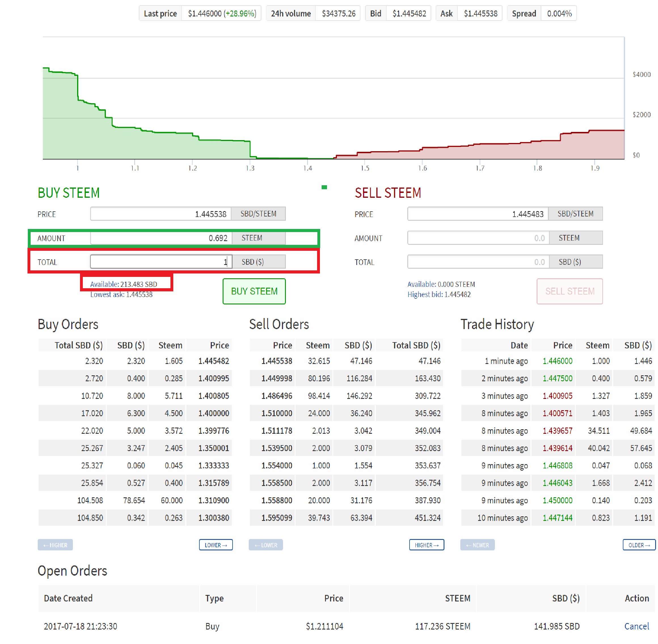Select buy order at price 1.400000
The width and height of the screenshot is (658, 644).
(135, 413)
